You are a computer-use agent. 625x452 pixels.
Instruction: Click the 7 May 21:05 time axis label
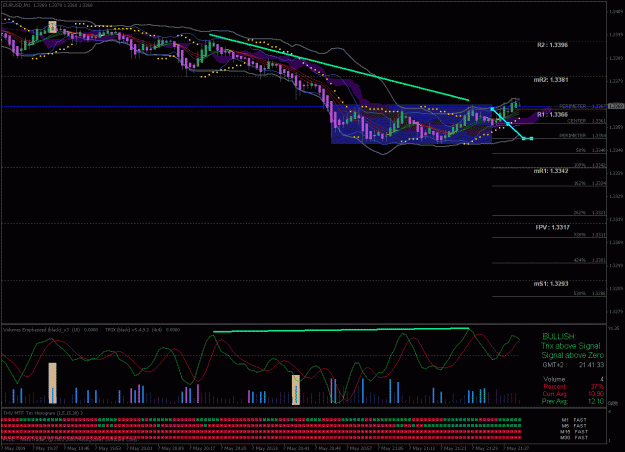pyautogui.click(x=391, y=448)
